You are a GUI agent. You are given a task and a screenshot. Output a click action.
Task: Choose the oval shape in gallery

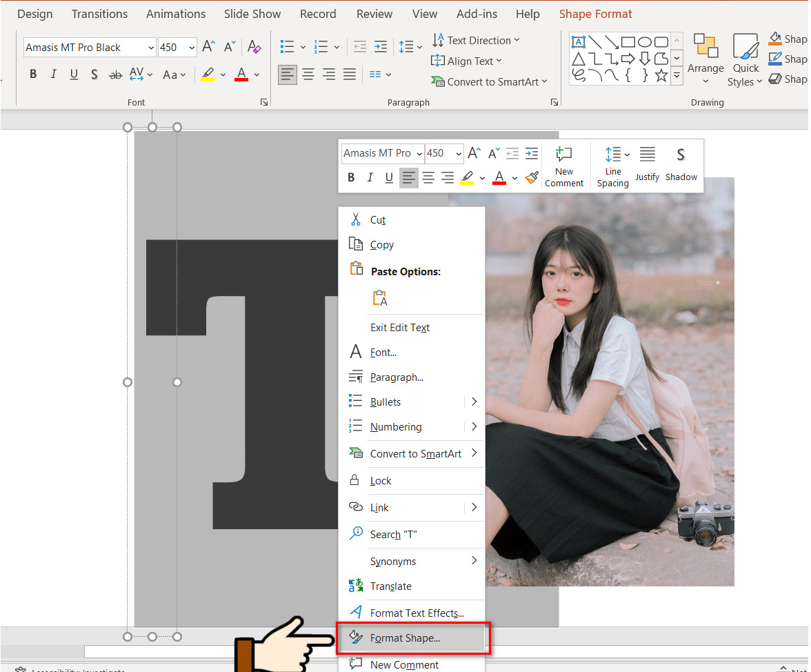click(644, 42)
